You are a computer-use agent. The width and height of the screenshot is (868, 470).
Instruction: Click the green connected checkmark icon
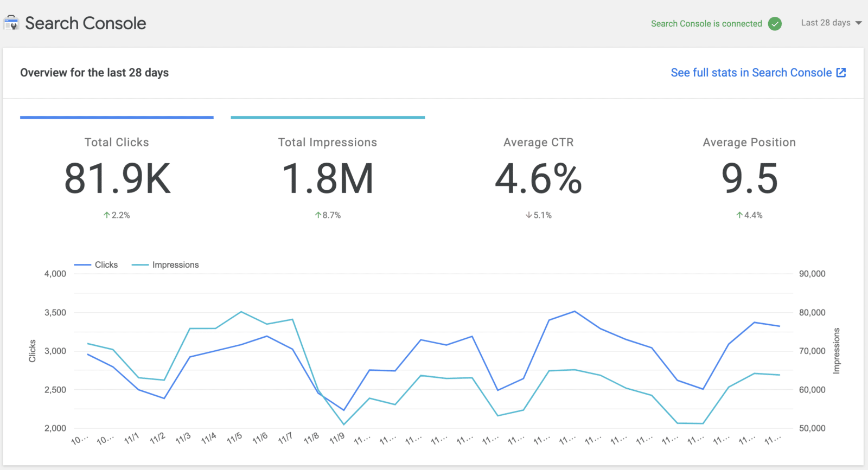775,24
